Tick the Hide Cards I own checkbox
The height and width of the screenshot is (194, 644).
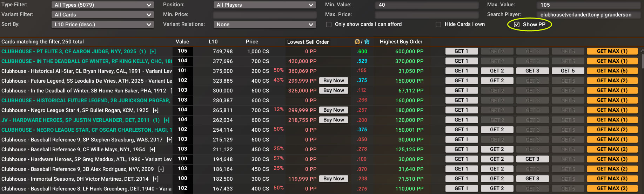438,25
